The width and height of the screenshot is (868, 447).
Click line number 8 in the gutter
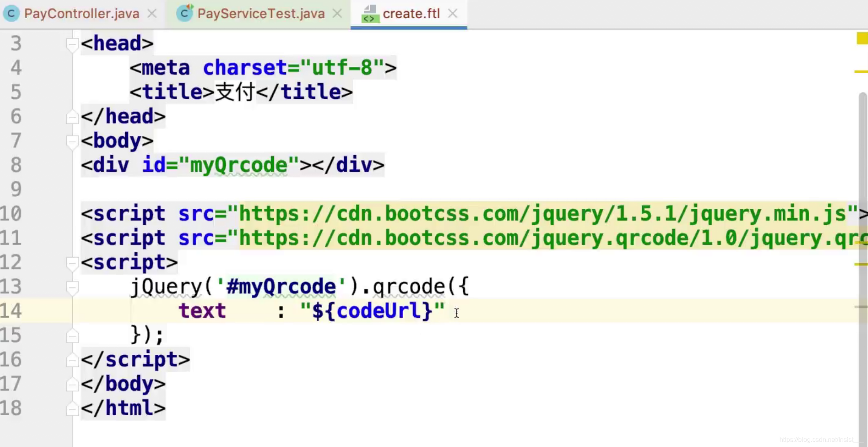16,165
